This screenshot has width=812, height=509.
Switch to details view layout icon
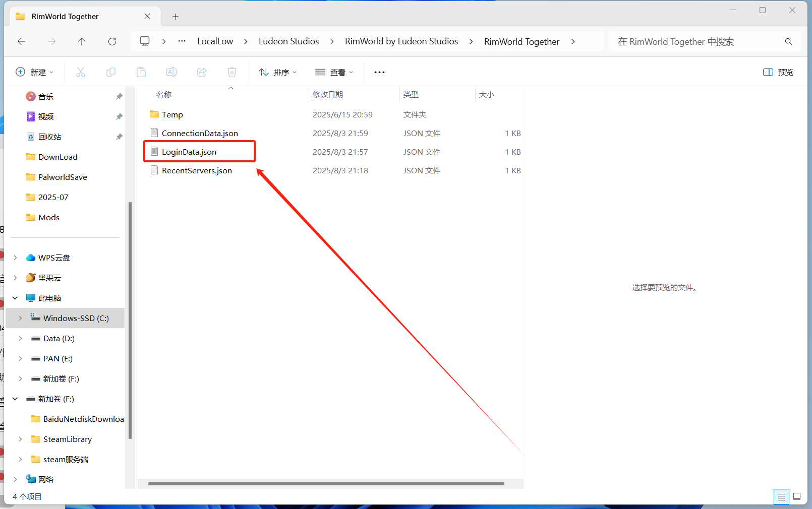click(x=781, y=497)
